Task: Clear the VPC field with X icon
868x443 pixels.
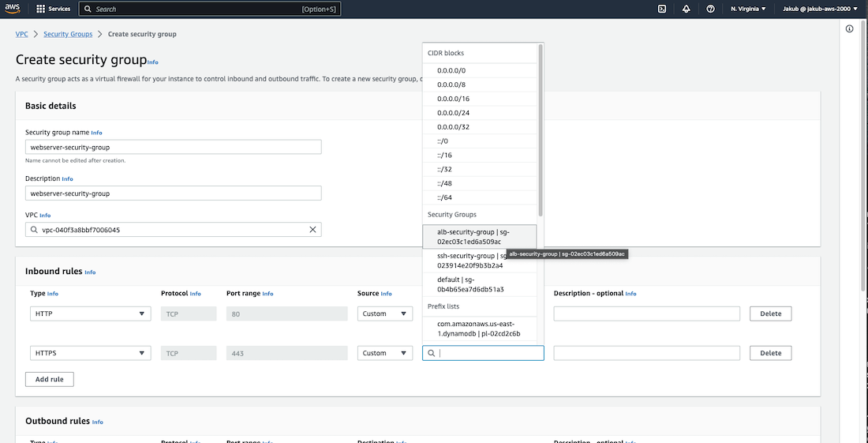Action: (312, 230)
